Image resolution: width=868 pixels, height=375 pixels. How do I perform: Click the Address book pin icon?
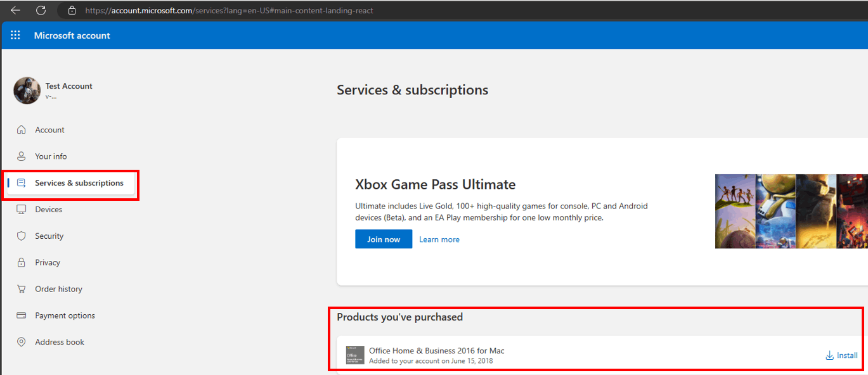[x=22, y=342]
